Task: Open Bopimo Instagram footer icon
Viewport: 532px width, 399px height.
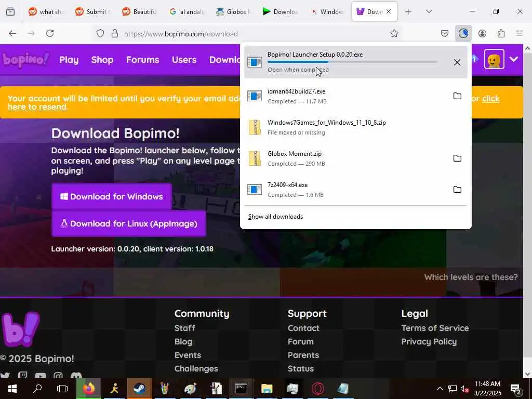Action: pyautogui.click(x=58, y=376)
